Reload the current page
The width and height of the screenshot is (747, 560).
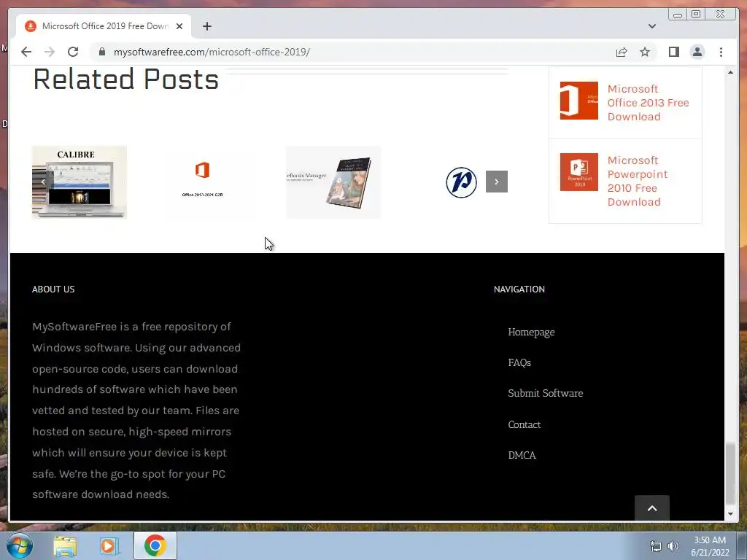(x=73, y=52)
